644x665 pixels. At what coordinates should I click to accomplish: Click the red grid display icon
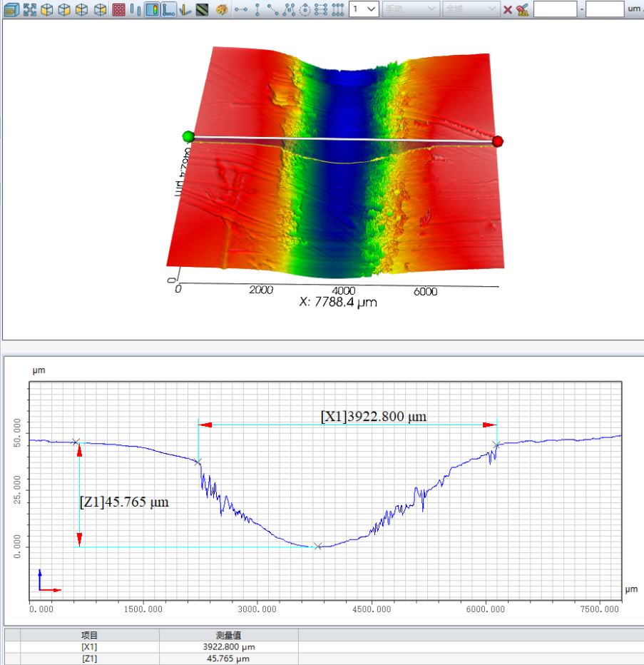coord(119,9)
